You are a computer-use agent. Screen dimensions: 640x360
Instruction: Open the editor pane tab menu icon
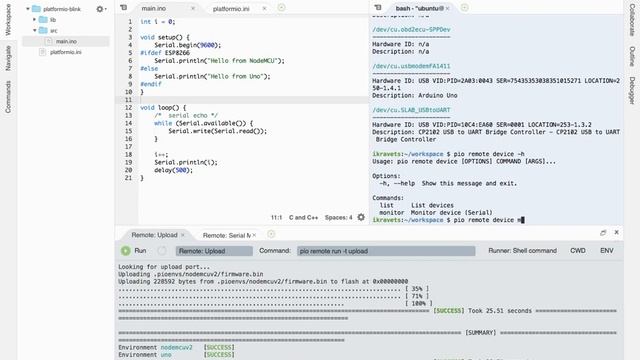point(124,8)
